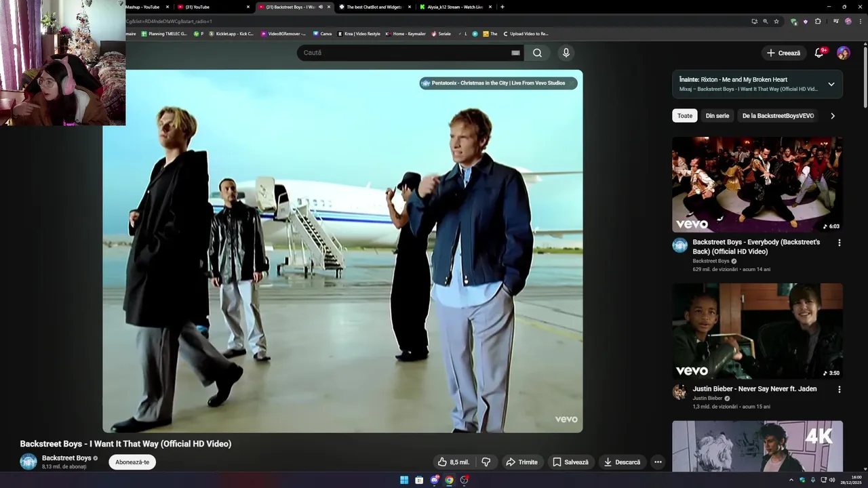This screenshot has height=488, width=868.
Task: Show hidden system tray icons
Action: click(791, 480)
